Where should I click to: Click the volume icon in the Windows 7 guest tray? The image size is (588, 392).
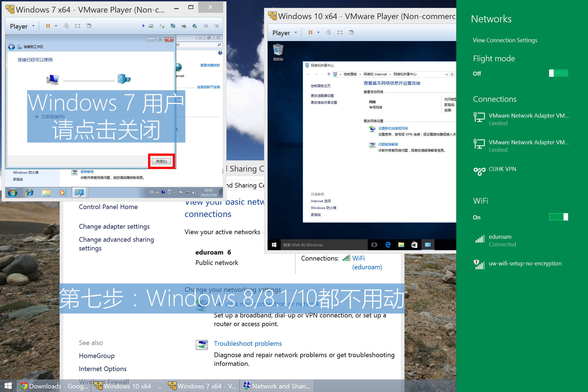[194, 192]
